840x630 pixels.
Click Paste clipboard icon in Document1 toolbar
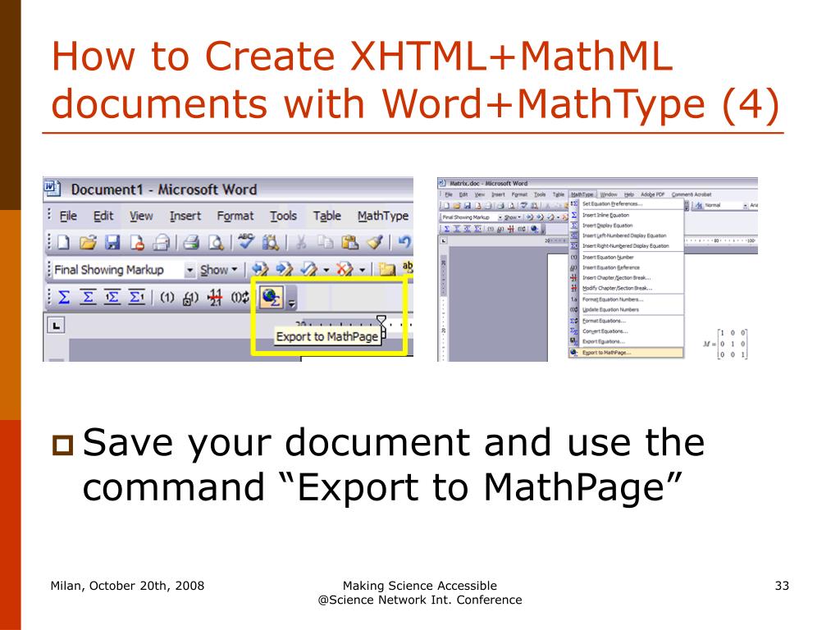349,243
